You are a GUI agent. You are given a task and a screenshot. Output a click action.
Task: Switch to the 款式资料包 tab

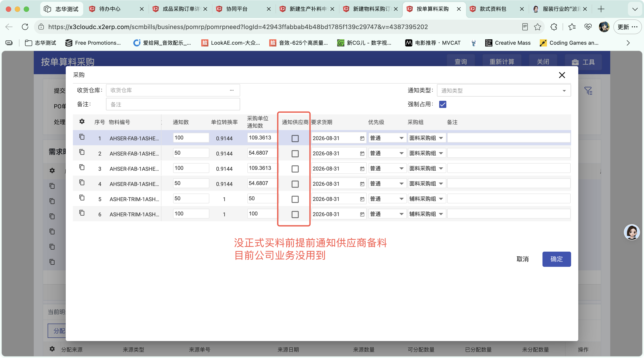(496, 9)
